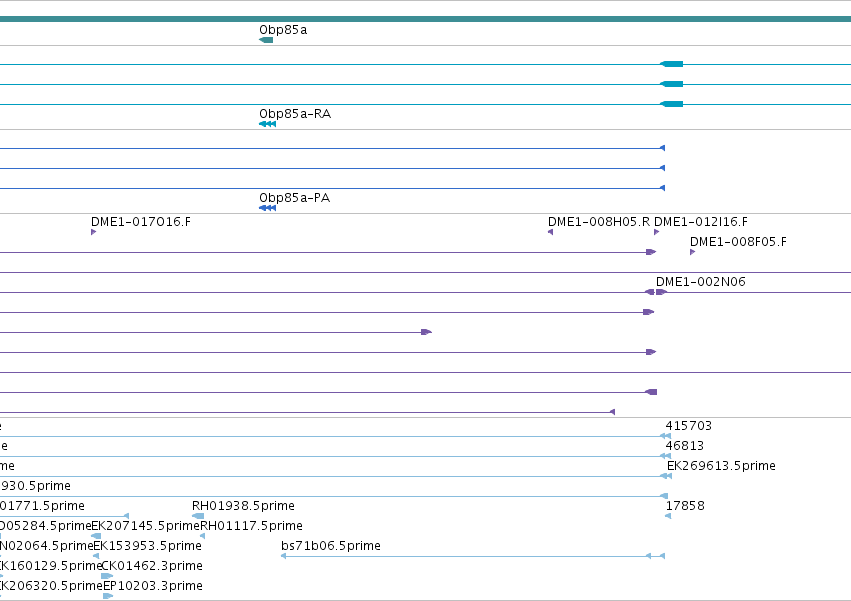
Task: Click the teal chromosome bar at top
Action: pos(426,19)
